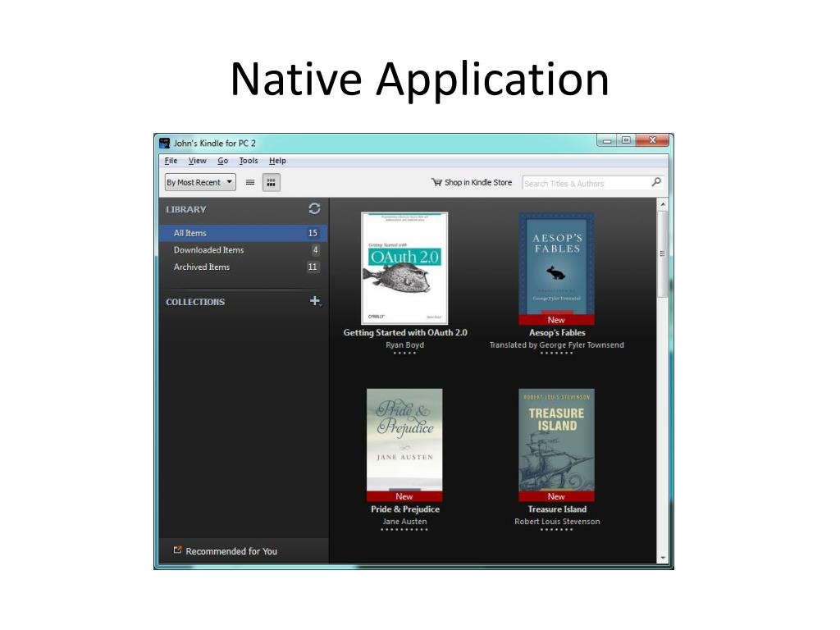This screenshot has height=630, width=840.
Task: Click the scrollbar down arrow
Action: click(663, 558)
